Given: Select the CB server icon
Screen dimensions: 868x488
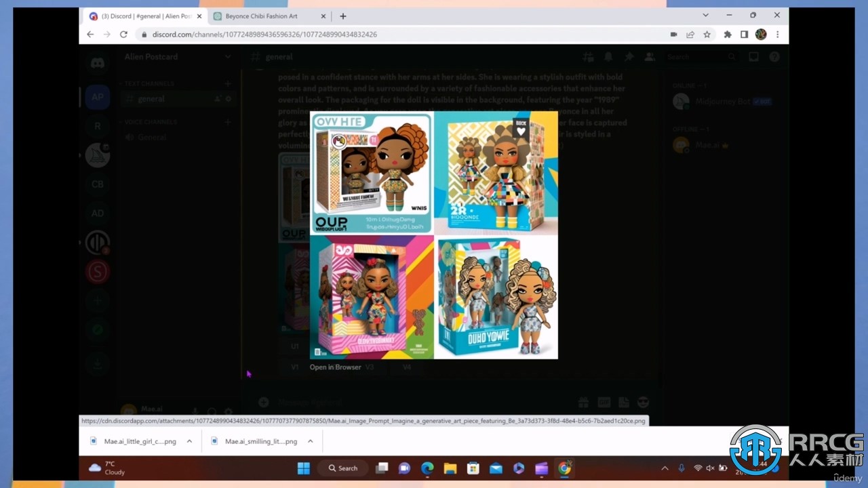Looking at the screenshot, I should tap(98, 184).
